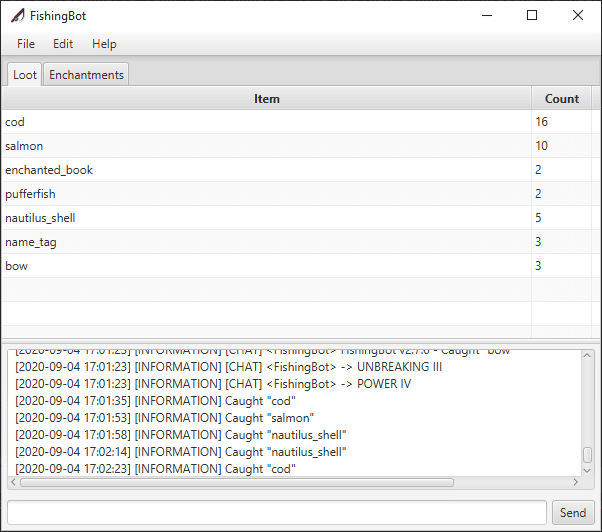
Task: Click the log scroll up arrow
Action: (587, 355)
